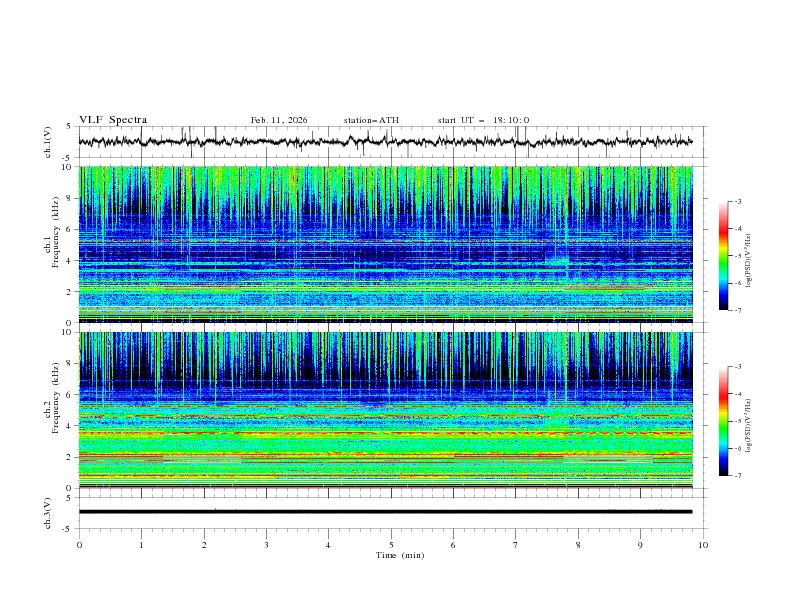The image size is (792, 612).
Task: Click the "-4" label on ch.2 color bar
Action: [x=738, y=394]
